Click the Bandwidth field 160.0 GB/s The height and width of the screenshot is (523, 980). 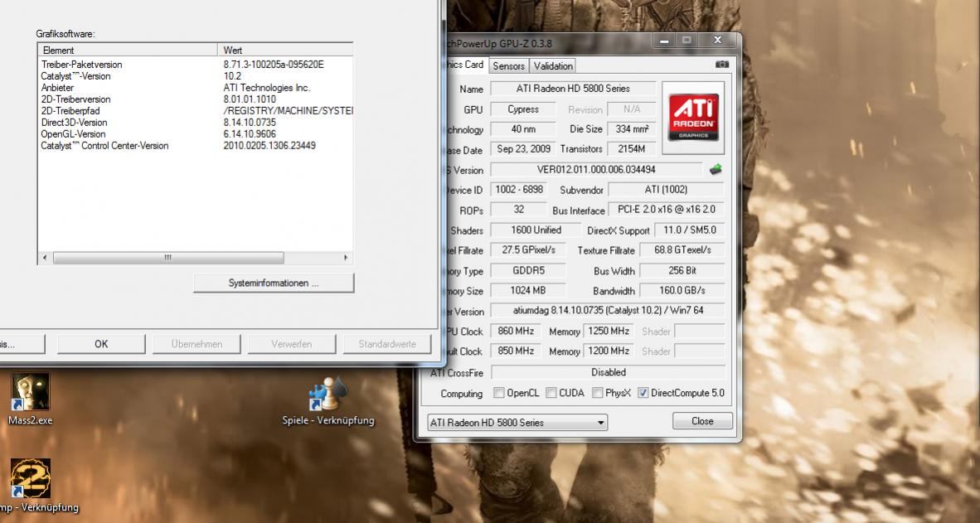click(x=682, y=291)
